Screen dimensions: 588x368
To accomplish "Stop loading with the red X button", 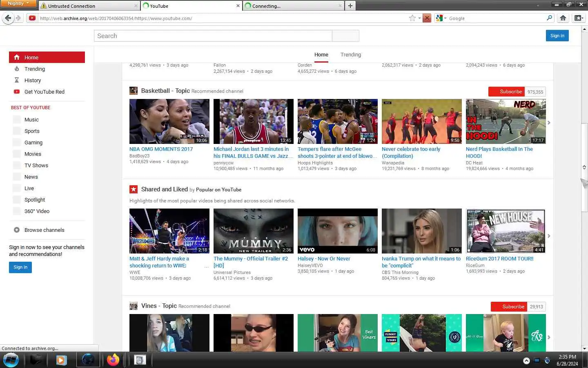I will tap(427, 18).
